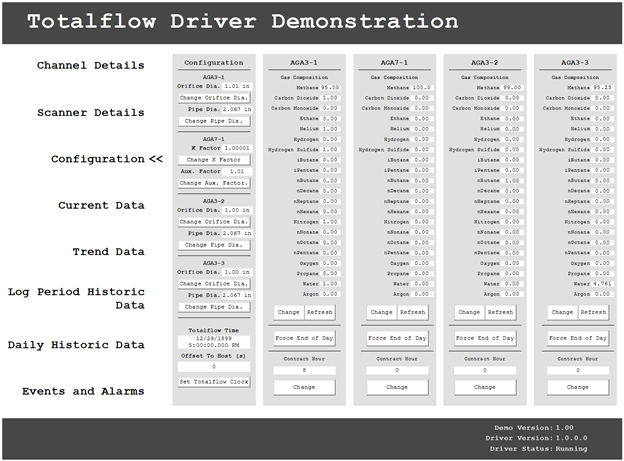This screenshot has height=461, width=624.
Task: Click Change Orifice Dia. under AGA3-1 configuration
Action: [x=214, y=98]
